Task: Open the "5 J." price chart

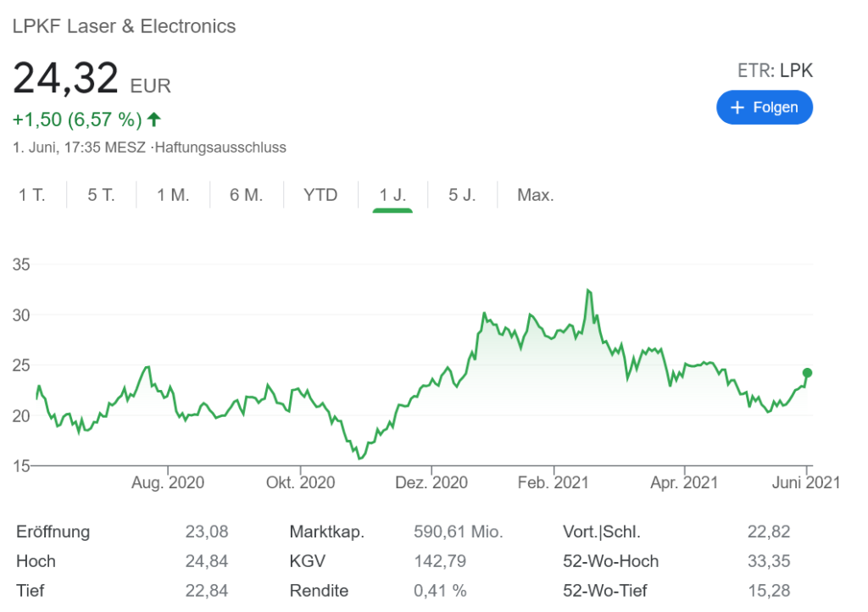Action: click(x=462, y=194)
